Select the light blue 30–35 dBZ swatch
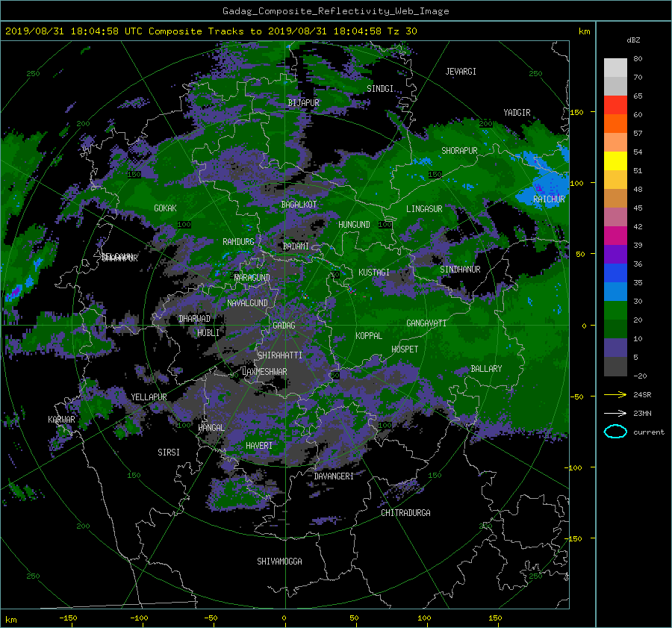672x628 pixels. (615, 291)
